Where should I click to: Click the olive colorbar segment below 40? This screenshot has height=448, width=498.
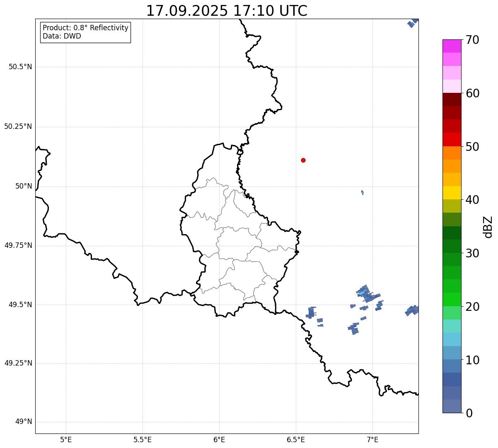pos(452,206)
